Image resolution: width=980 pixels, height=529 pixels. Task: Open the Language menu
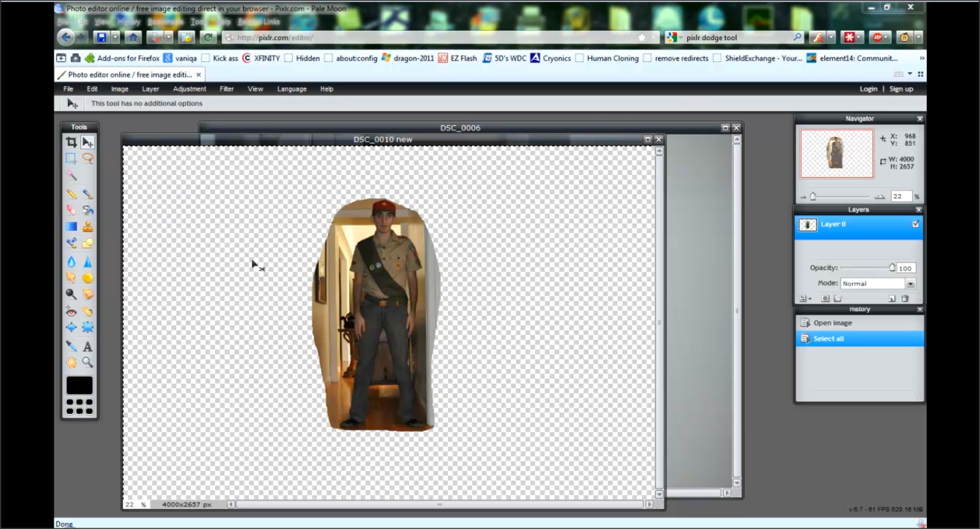click(292, 89)
